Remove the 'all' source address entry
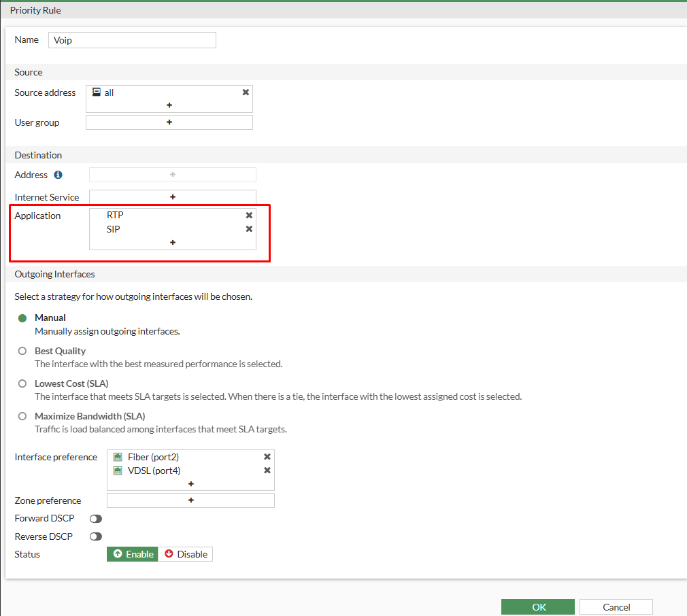687x616 pixels. pos(246,92)
